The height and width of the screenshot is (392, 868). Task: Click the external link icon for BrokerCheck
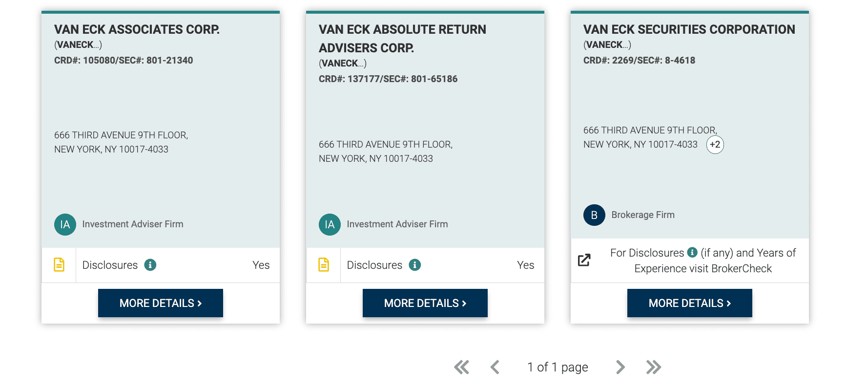tap(584, 260)
